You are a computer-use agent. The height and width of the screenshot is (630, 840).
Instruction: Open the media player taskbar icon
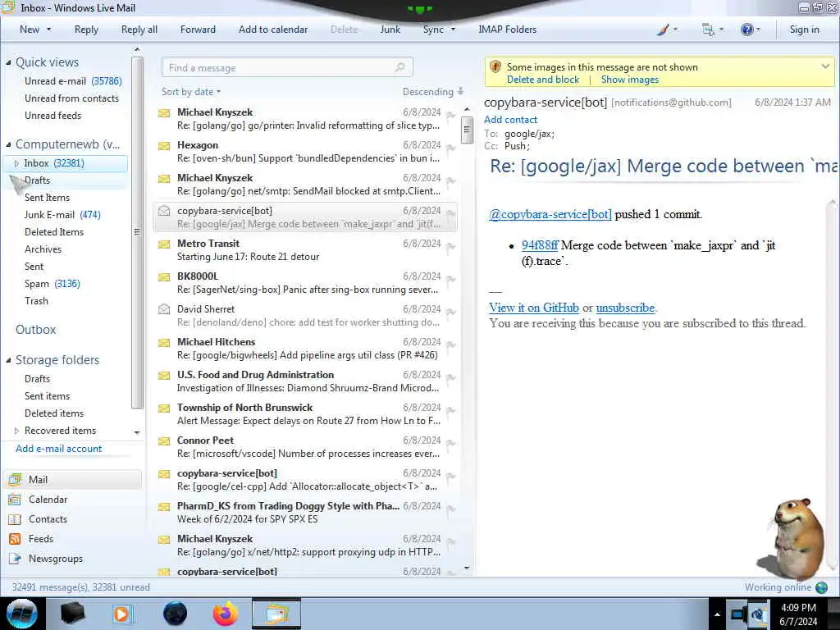click(121, 614)
